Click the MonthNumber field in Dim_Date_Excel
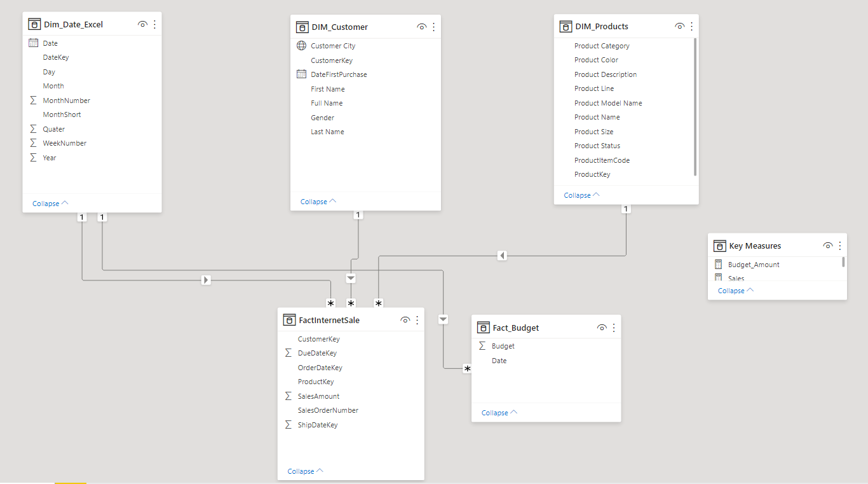868x484 pixels. (x=66, y=100)
